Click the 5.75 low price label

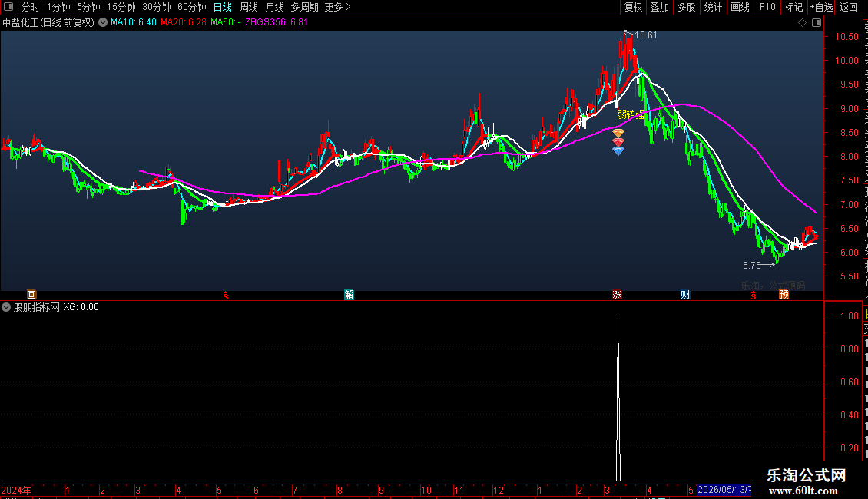point(752,266)
